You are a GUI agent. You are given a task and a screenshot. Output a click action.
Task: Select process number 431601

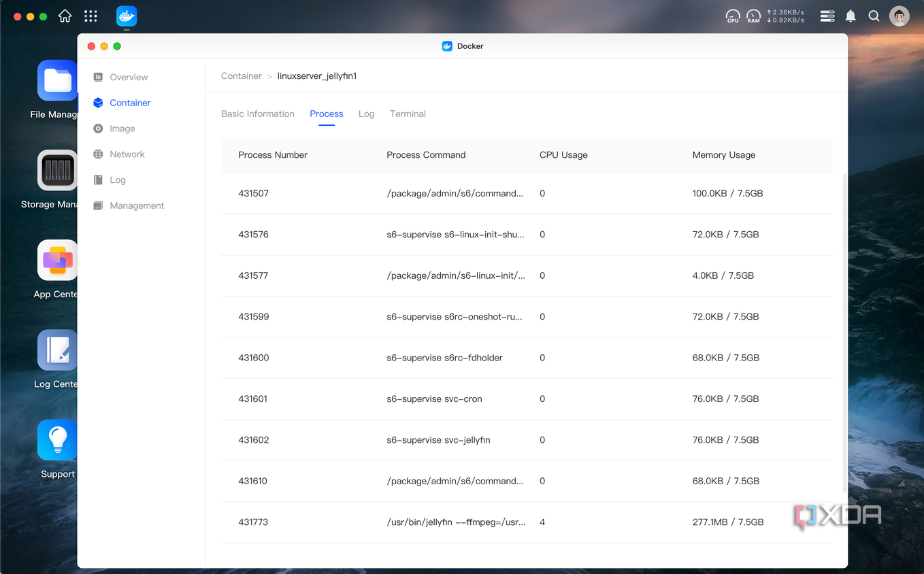click(253, 399)
